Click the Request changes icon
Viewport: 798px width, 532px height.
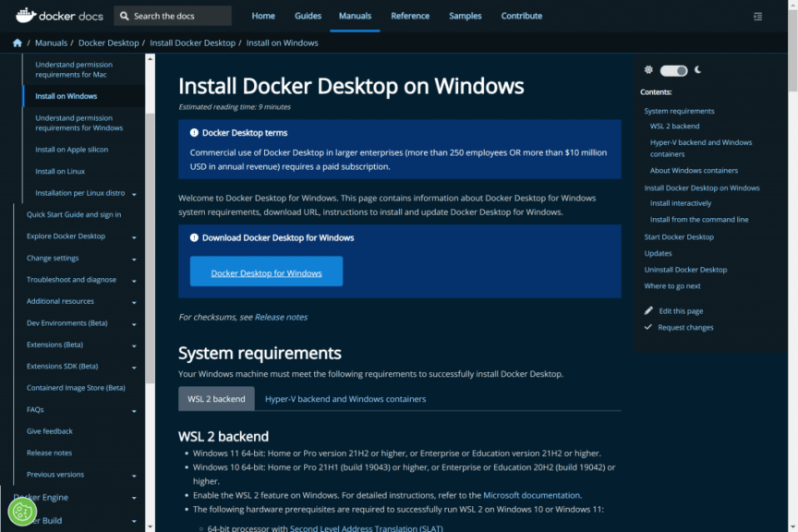(647, 327)
